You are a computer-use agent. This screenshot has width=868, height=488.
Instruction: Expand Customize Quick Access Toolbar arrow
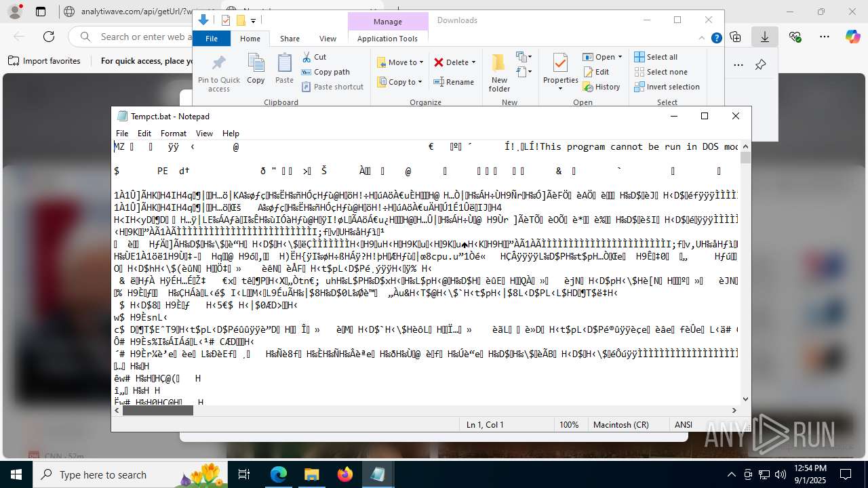[x=253, y=21]
